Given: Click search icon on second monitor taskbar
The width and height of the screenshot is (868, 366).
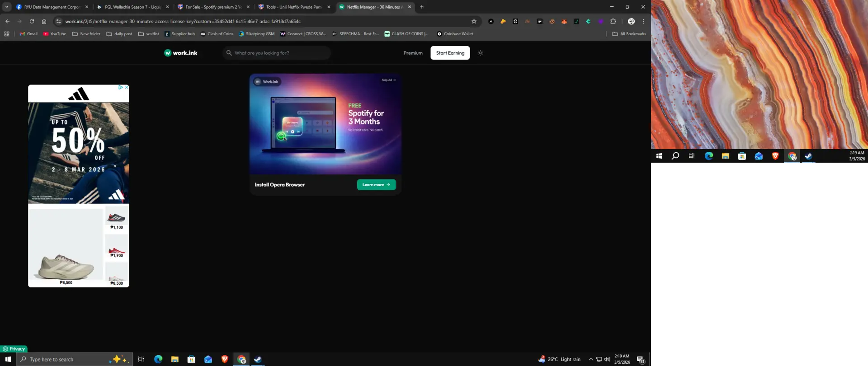Looking at the screenshot, I should [675, 156].
